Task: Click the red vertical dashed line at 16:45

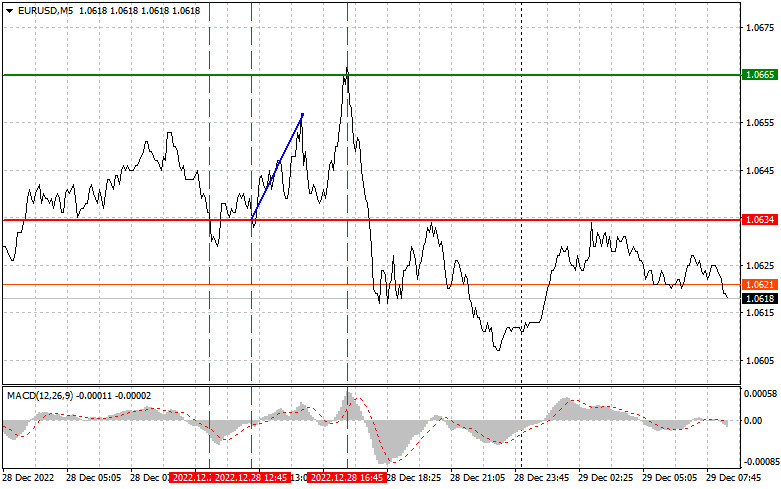Action: pos(347,234)
